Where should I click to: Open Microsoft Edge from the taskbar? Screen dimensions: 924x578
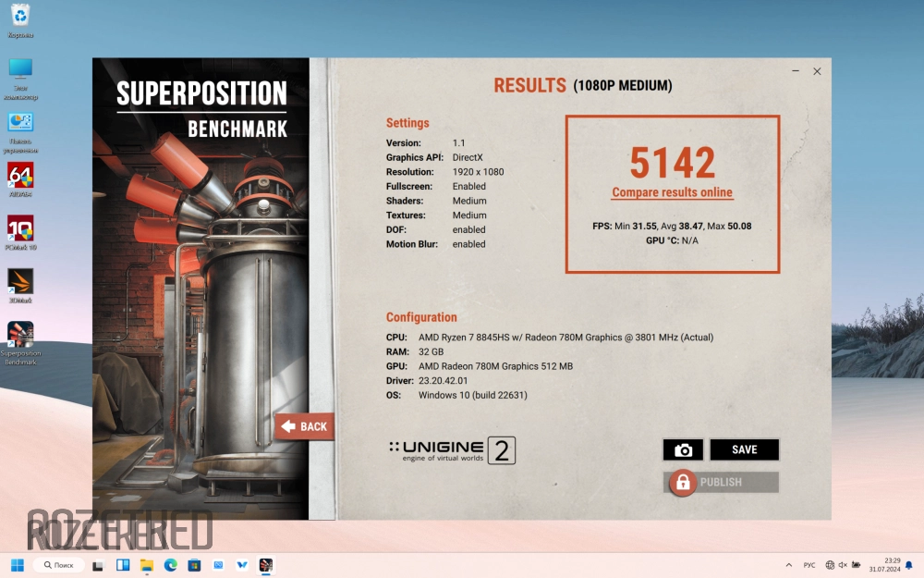(170, 564)
